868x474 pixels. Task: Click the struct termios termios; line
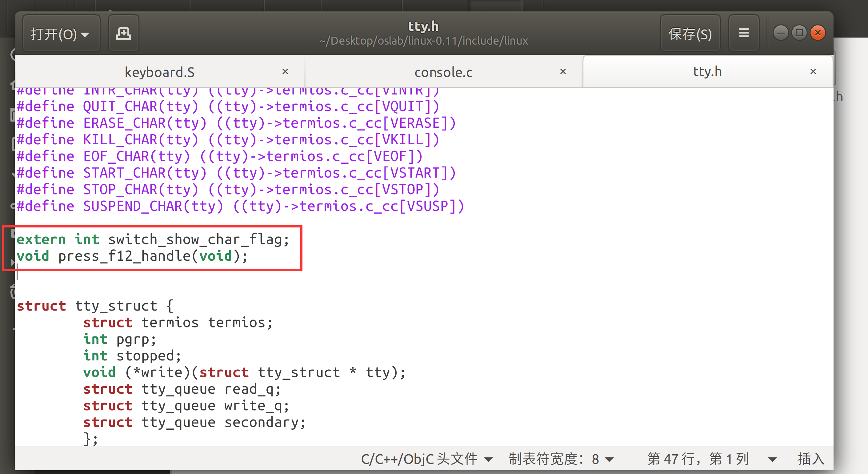[x=178, y=323]
